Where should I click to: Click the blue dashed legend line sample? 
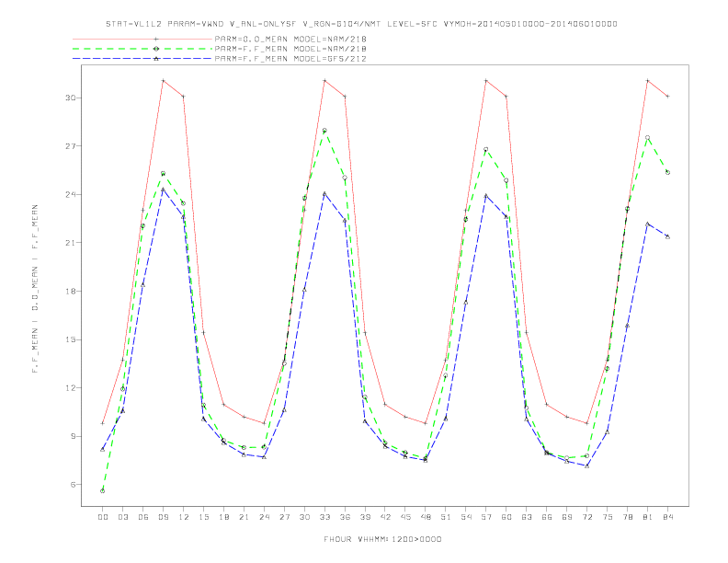[142, 59]
